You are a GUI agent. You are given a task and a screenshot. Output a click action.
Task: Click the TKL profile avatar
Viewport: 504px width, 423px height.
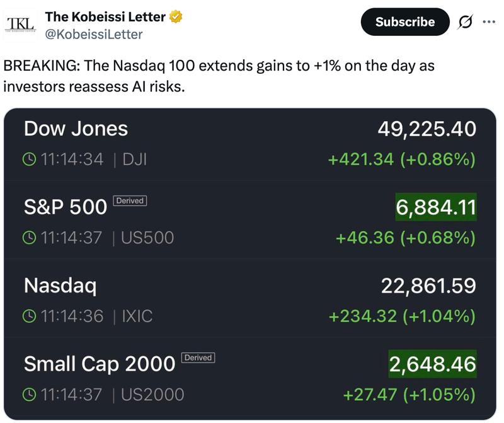21,21
